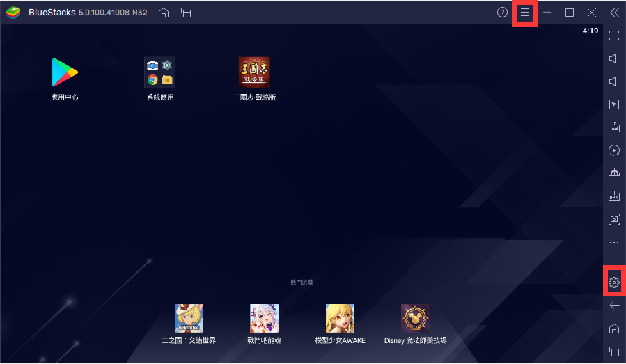Image resolution: width=626 pixels, height=364 pixels.
Task: Open BlueStacks settings gear in sidebar
Action: (614, 283)
